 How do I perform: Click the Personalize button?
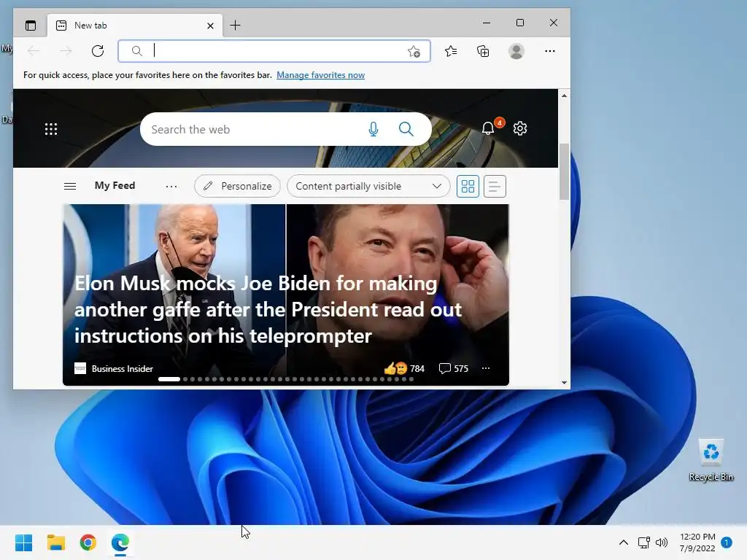237,186
